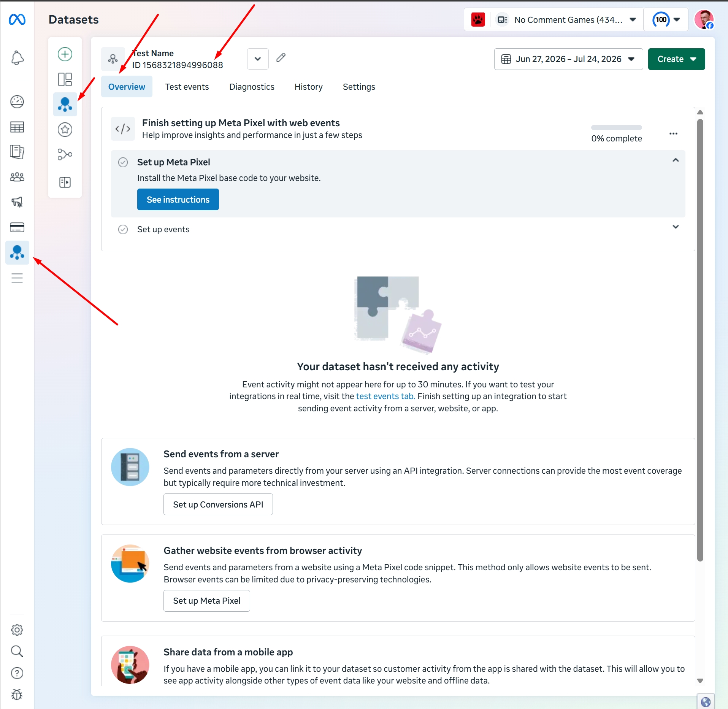
Task: Click the scrollbar up arrow
Action: tap(700, 112)
